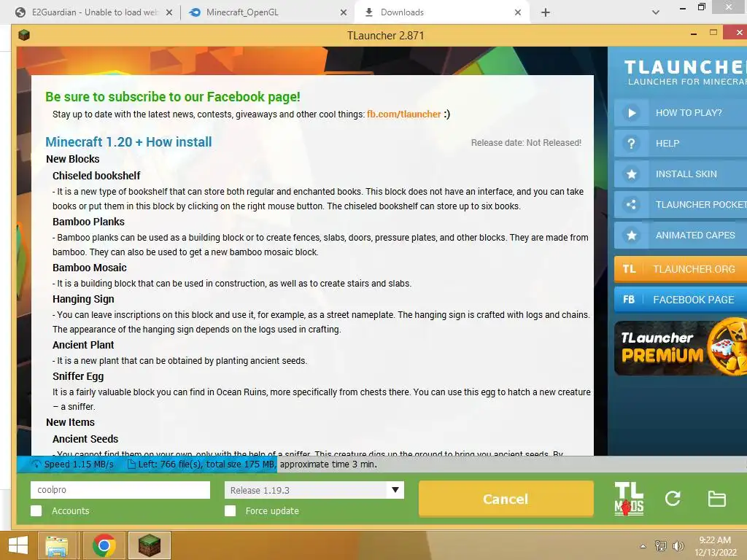The width and height of the screenshot is (747, 560).
Task: Click the Minecraft 1.20 + How install heading
Action: 128,142
